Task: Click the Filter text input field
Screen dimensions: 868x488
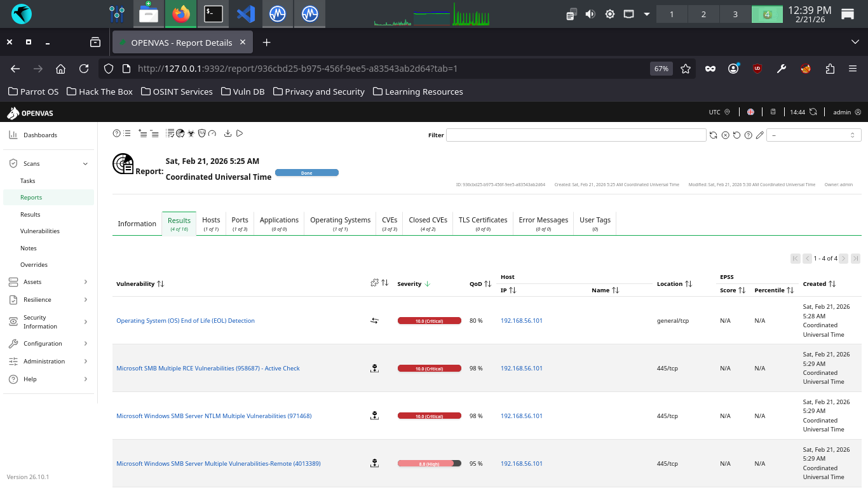Action: point(576,135)
